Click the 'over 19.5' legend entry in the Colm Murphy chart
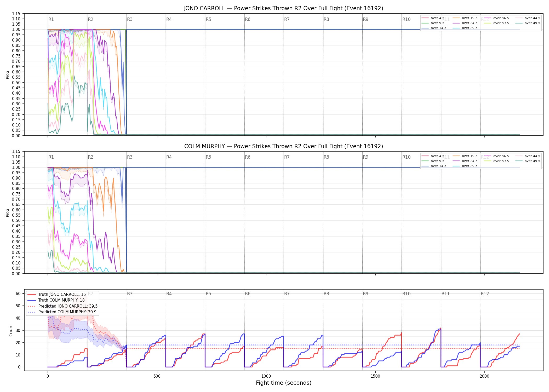Viewport: 549px width, 392px height. coord(465,156)
